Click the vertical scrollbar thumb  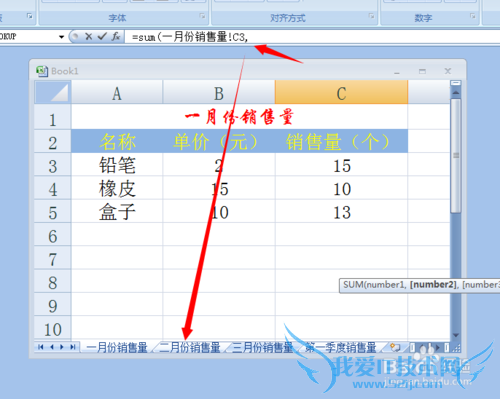(x=456, y=156)
